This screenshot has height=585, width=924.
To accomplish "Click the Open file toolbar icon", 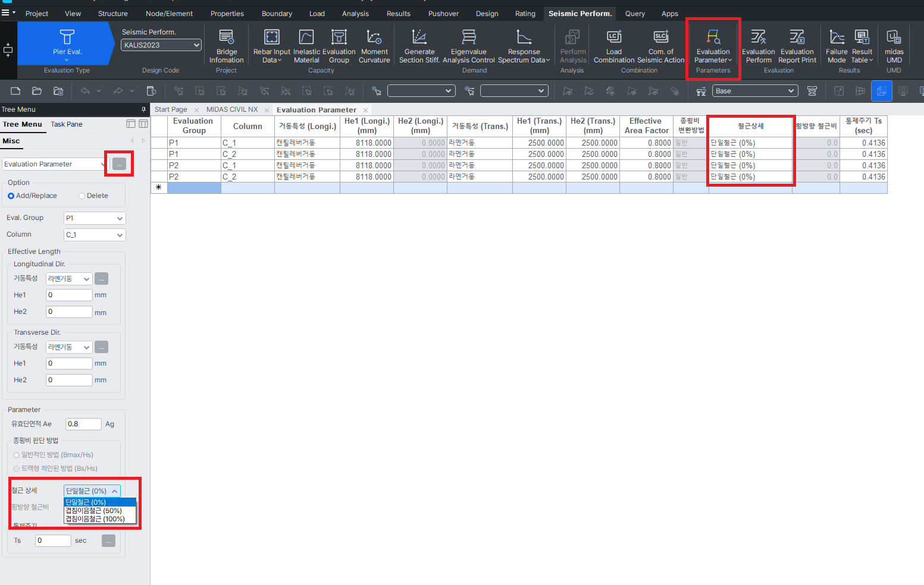I will (37, 91).
